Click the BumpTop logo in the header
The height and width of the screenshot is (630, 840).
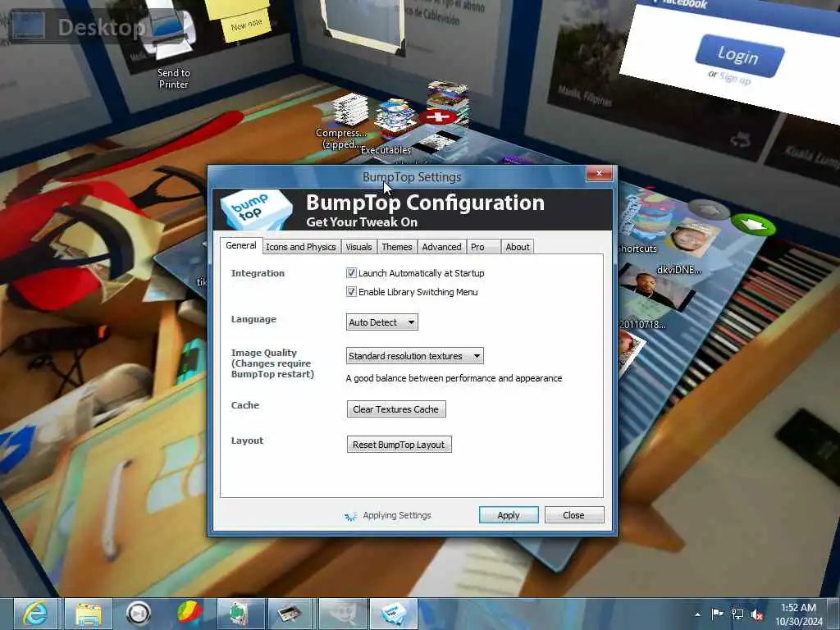pyautogui.click(x=257, y=209)
